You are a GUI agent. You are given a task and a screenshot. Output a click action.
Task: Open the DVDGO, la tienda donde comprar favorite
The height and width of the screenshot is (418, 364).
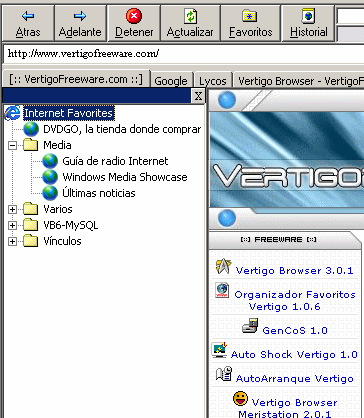click(122, 129)
